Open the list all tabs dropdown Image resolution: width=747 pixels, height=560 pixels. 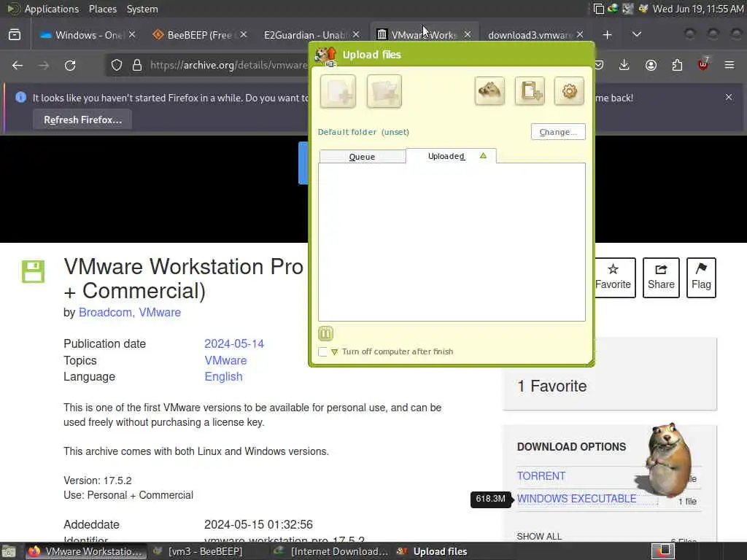pyautogui.click(x=636, y=35)
